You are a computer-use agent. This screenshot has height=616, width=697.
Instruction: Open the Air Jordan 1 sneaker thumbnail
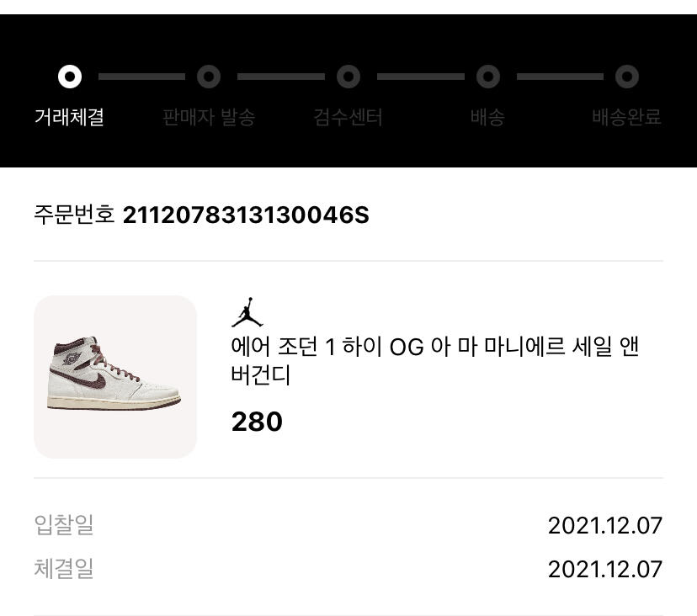click(x=115, y=377)
